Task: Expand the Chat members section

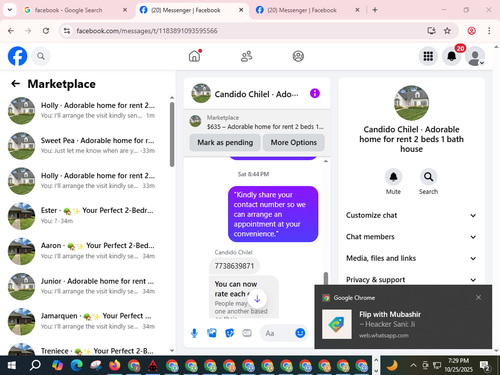Action: pyautogui.click(x=411, y=237)
